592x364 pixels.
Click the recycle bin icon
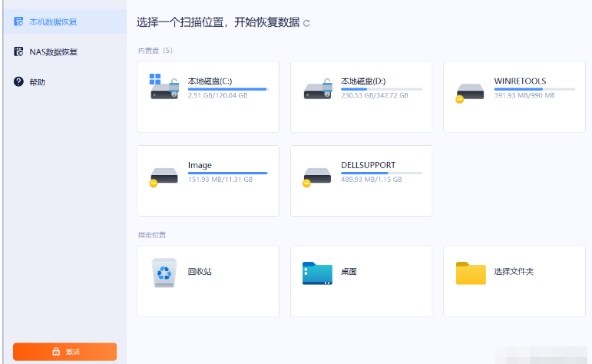point(164,273)
